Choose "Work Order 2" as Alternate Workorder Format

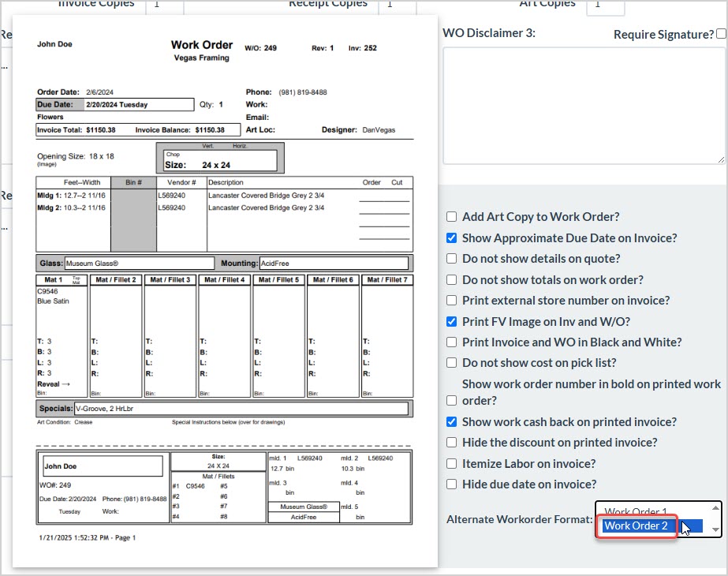pos(636,526)
